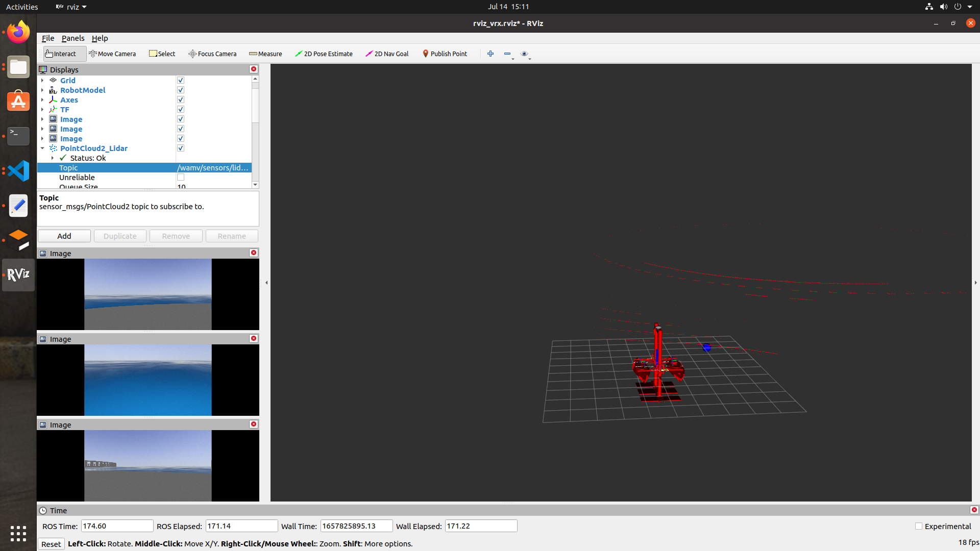Enable the Unreliable option for PointCloud2_Lidar
Image resolution: width=980 pixels, height=551 pixels.
181,177
